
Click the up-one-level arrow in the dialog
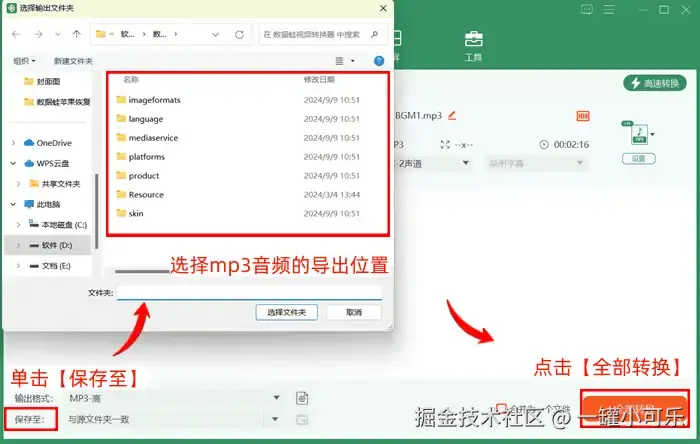click(x=76, y=34)
